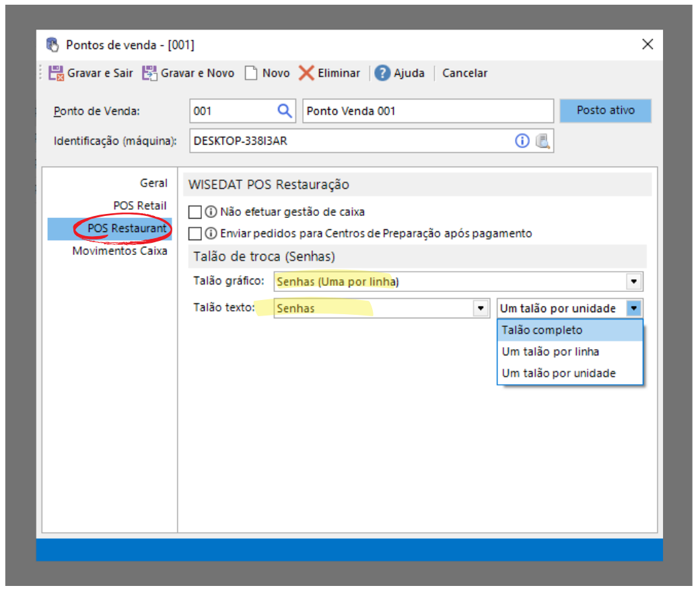Click info icon beside Enviar pedidos para Centros

[x=211, y=233]
